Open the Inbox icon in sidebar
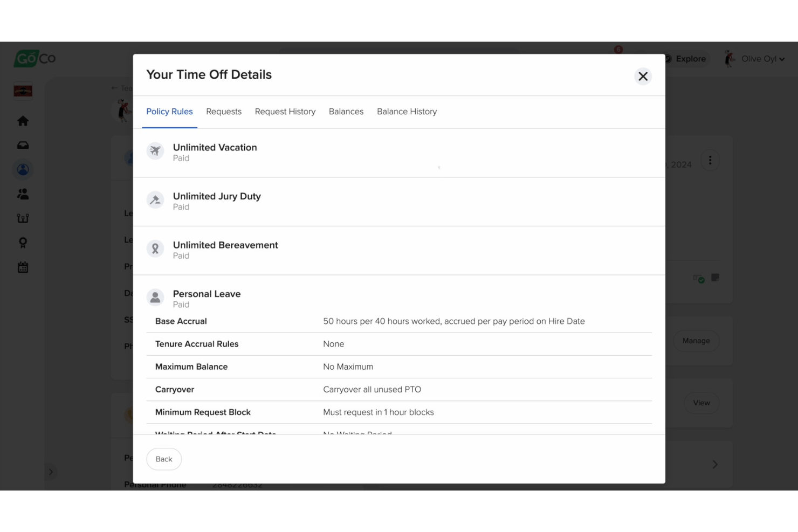The height and width of the screenshot is (532, 798). 23,145
